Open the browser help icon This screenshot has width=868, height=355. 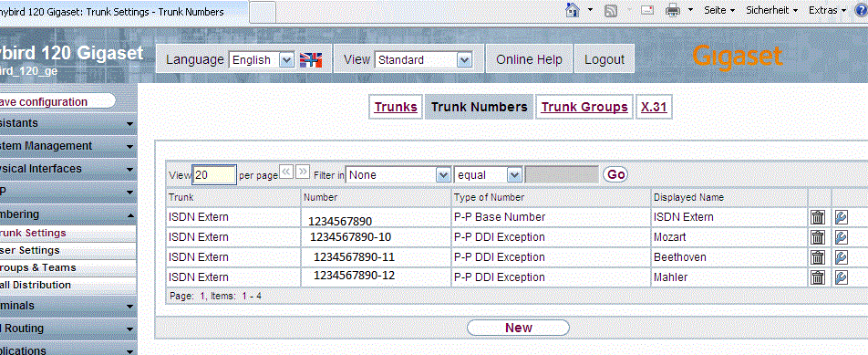pyautogui.click(x=861, y=10)
